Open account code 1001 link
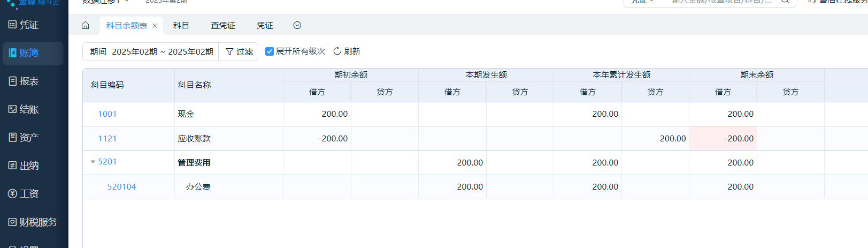Screen dimensions: 868x248 [x=107, y=114]
